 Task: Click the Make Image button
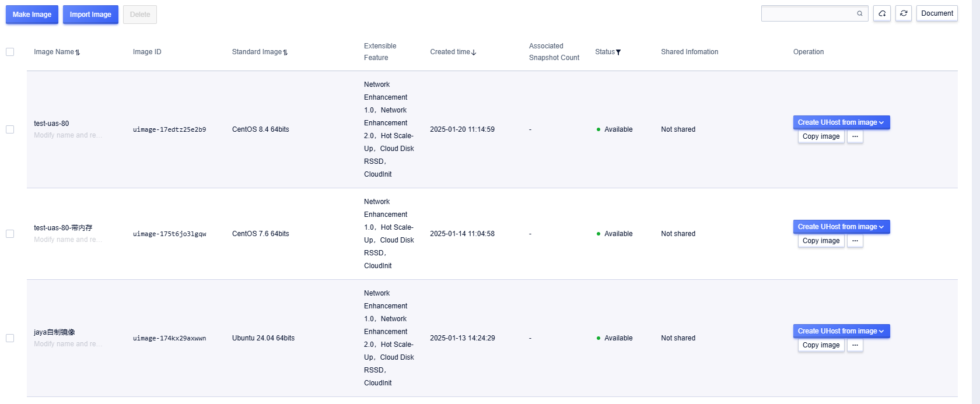(x=32, y=15)
